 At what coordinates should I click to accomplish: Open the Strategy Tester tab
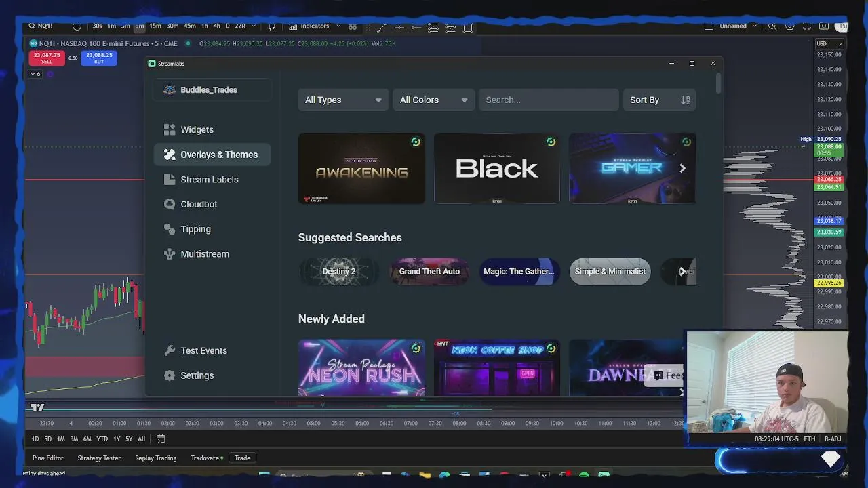pos(99,458)
